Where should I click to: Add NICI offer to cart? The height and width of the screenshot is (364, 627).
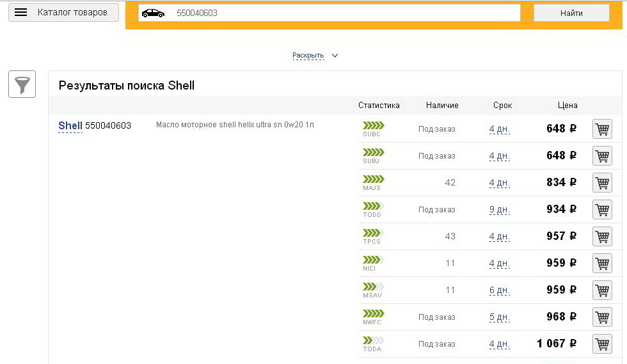point(602,263)
